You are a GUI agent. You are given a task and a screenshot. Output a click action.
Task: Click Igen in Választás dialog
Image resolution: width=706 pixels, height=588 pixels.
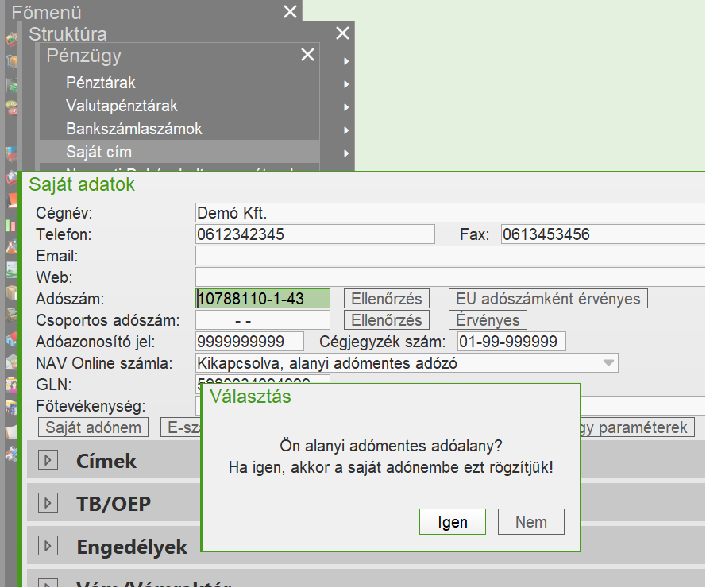tap(453, 522)
